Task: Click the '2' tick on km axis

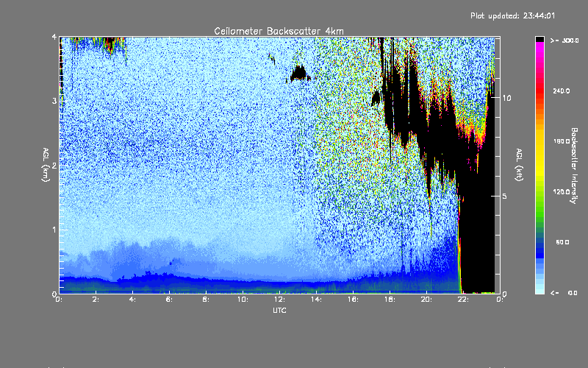Action: (x=54, y=165)
